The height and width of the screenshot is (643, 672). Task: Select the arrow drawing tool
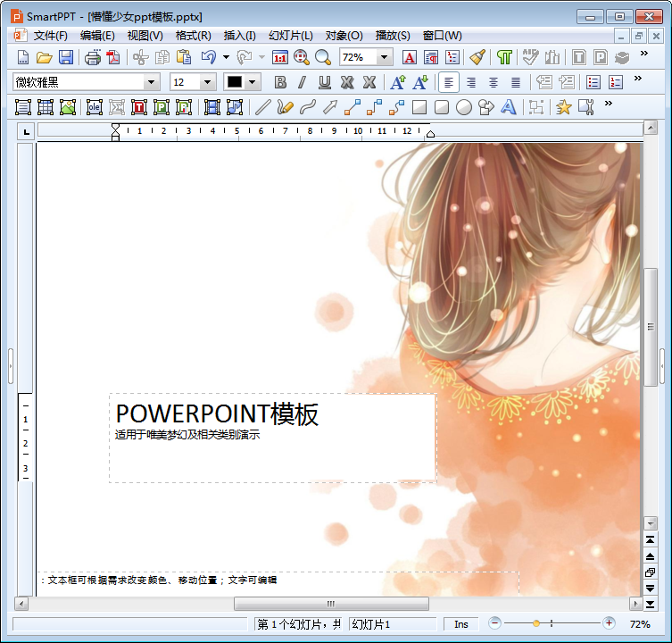tap(330, 107)
